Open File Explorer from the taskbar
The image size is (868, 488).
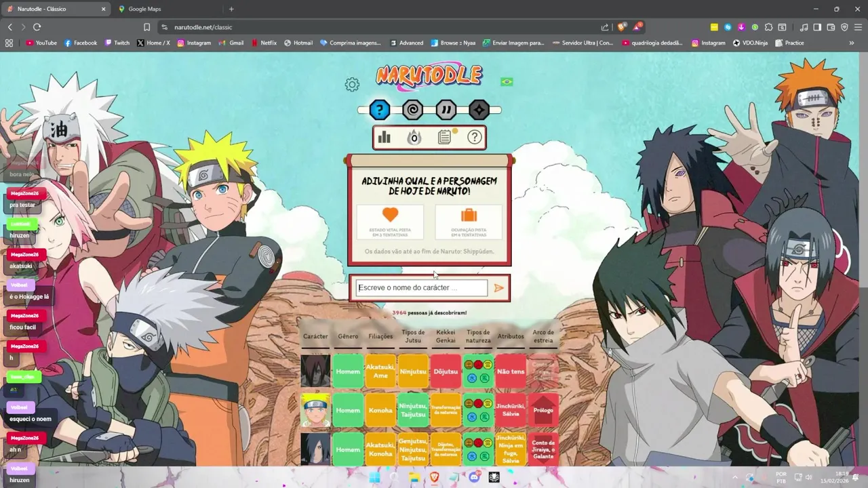click(414, 477)
